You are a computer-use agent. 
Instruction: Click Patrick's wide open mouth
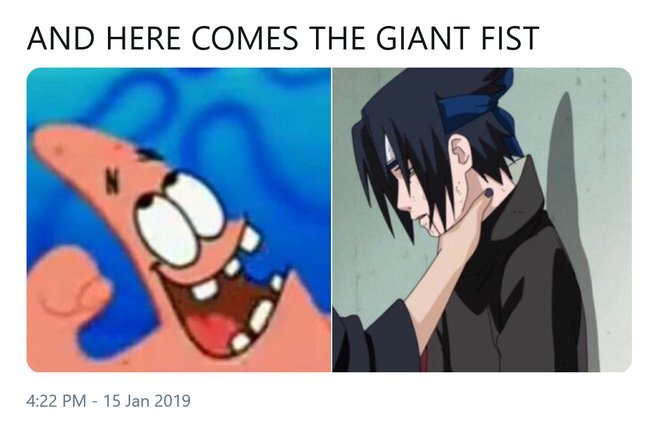click(x=222, y=313)
